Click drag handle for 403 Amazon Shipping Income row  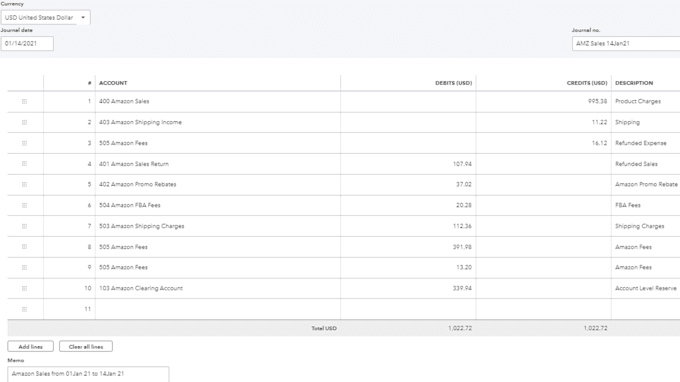[x=24, y=122]
